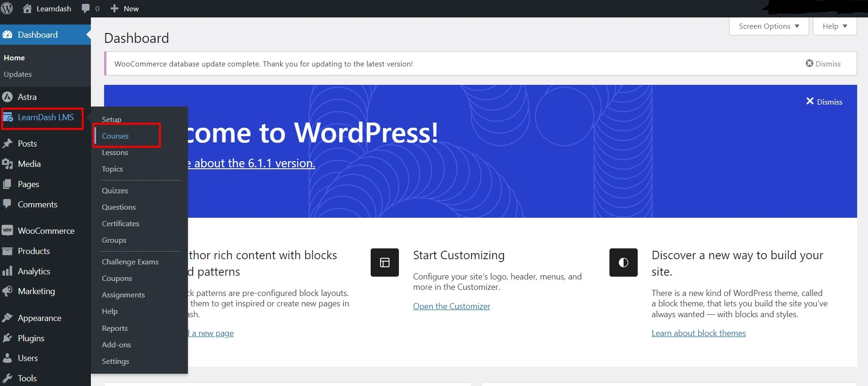Image resolution: width=868 pixels, height=386 pixels.
Task: Open Lessons in the LearnDash submenu
Action: pyautogui.click(x=115, y=152)
